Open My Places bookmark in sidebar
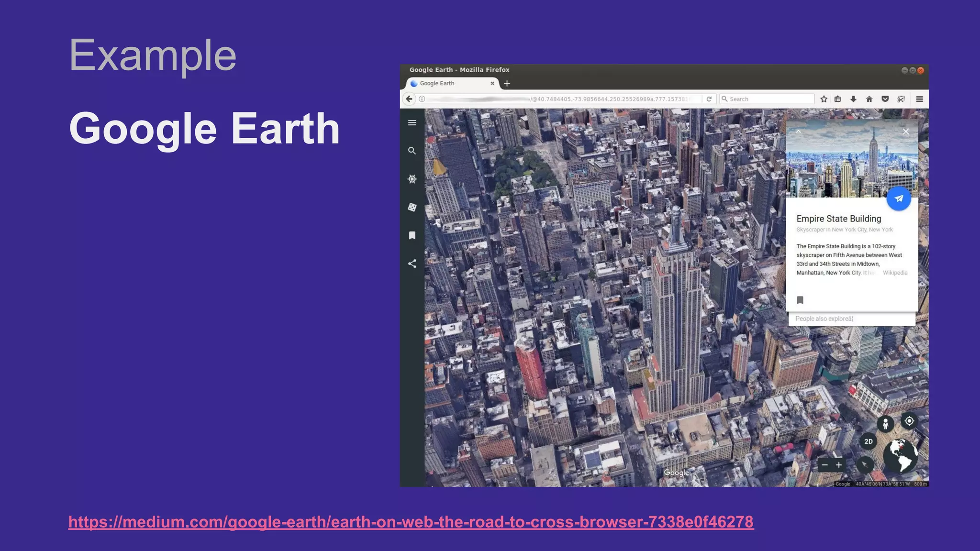 [412, 235]
